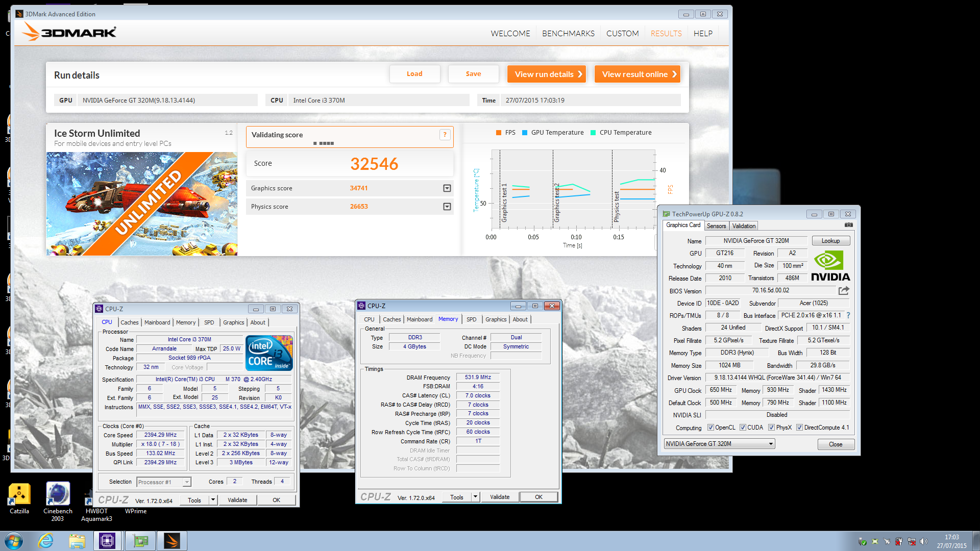
Task: Open Graphics score details expander
Action: 447,188
